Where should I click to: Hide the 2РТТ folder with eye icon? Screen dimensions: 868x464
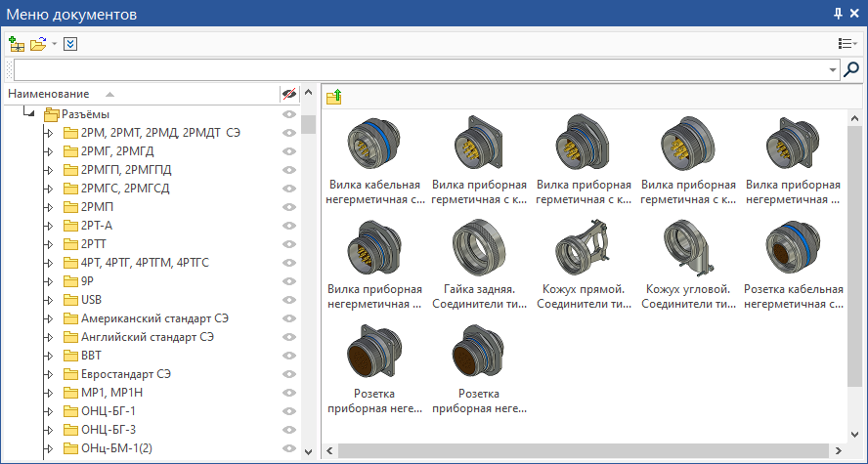(x=288, y=244)
